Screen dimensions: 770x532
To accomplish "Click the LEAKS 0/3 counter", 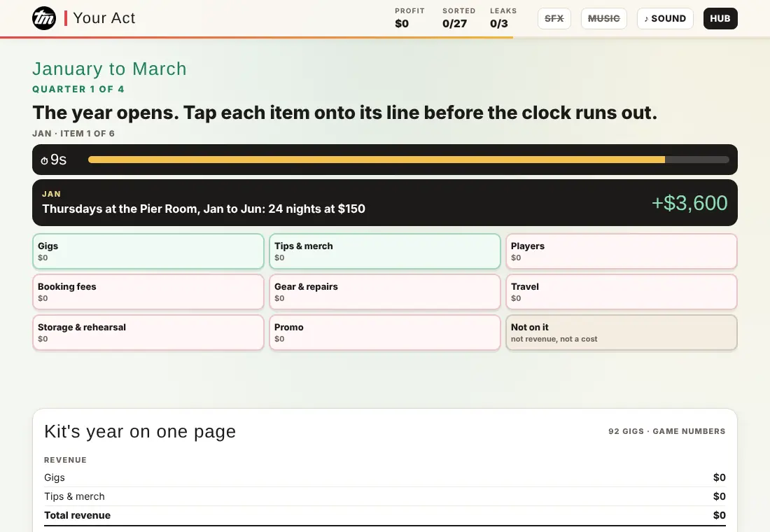I will point(503,18).
